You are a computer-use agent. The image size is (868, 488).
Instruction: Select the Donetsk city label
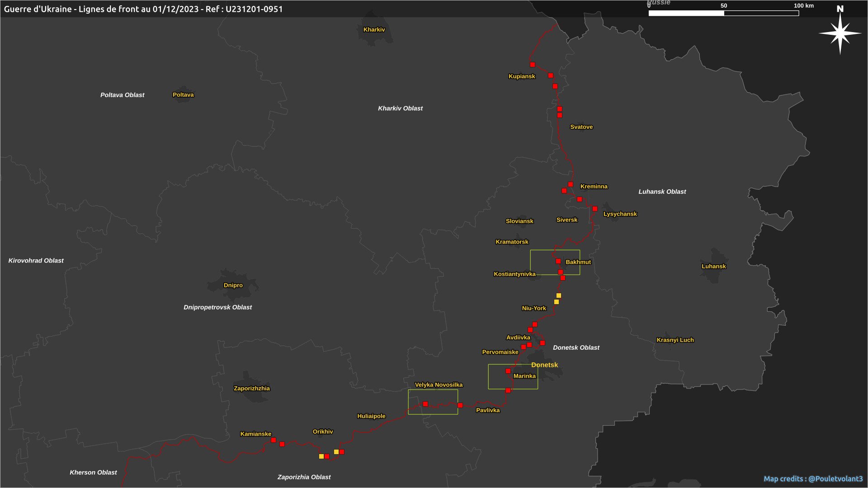[x=545, y=365]
